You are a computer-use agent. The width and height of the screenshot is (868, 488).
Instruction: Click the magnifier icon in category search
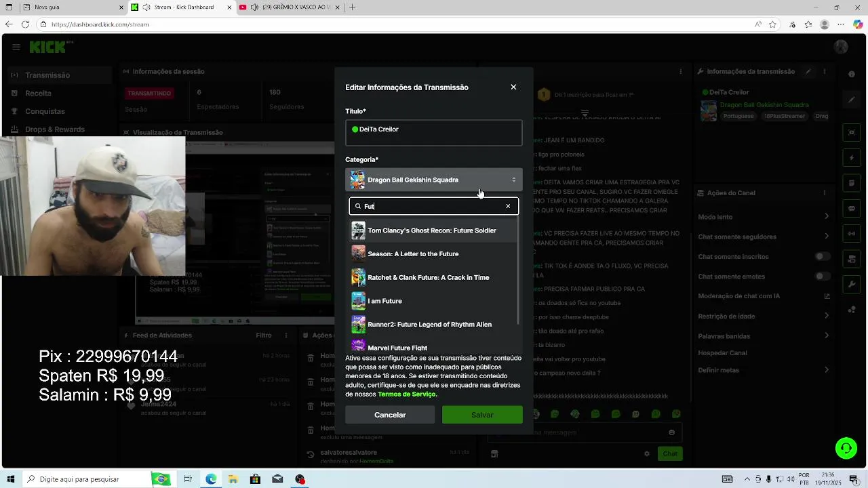point(358,206)
